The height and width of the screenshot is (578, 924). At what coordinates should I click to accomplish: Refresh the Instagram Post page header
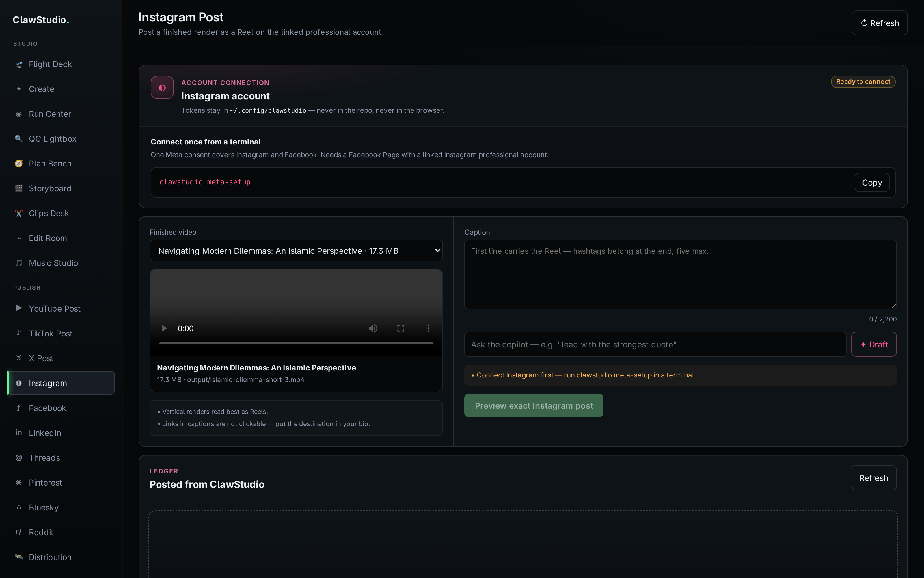879,23
